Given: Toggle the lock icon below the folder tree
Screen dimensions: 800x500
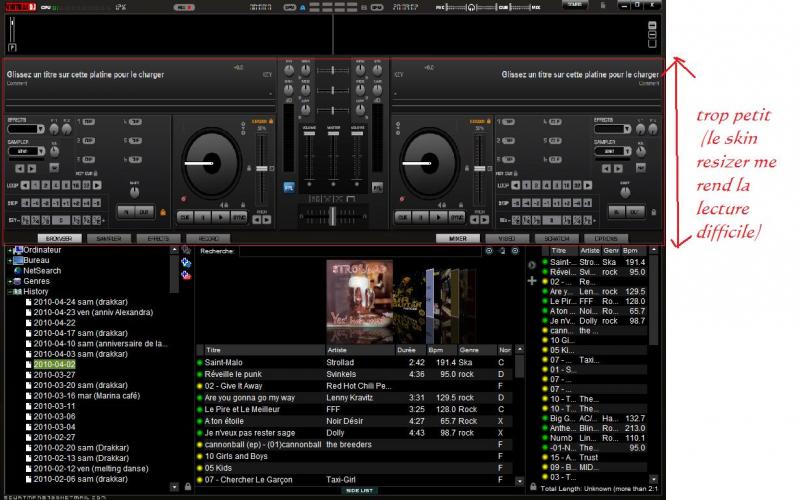Looking at the screenshot, I should coord(187,486).
